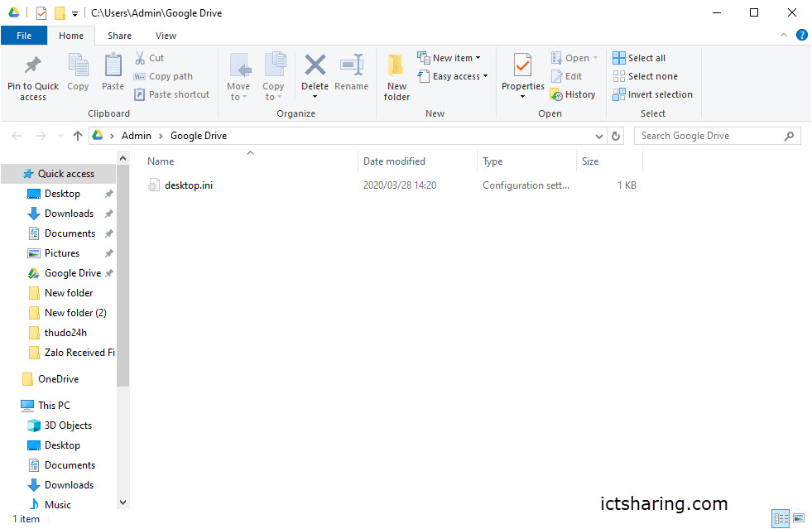Click Select all
812x529 pixels.
(640, 58)
